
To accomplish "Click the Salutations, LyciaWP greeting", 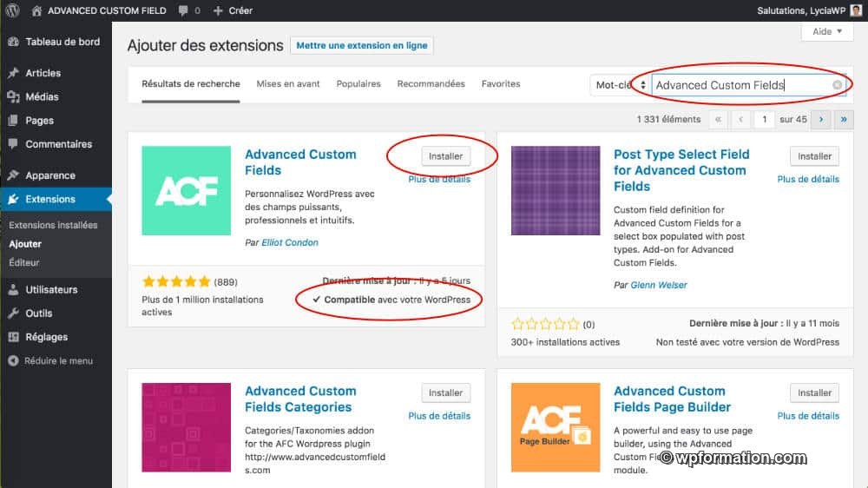I will [801, 10].
